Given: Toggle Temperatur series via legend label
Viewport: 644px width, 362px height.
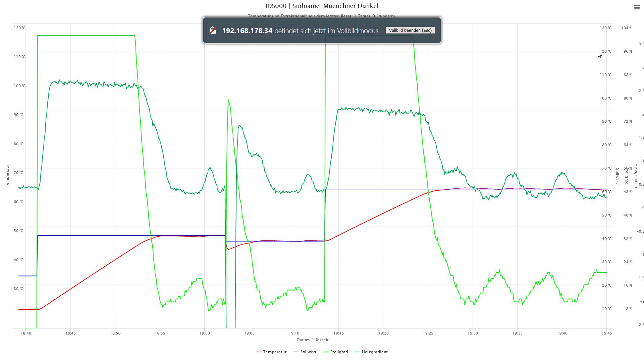Looking at the screenshot, I should point(274,352).
